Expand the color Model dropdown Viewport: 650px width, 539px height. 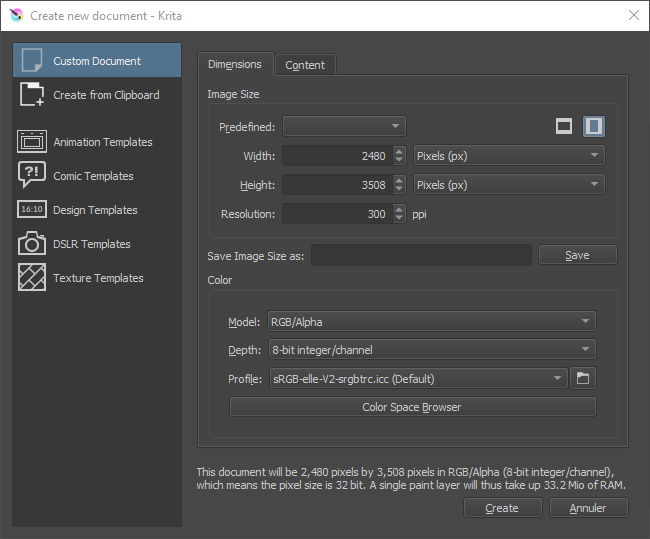(x=431, y=321)
